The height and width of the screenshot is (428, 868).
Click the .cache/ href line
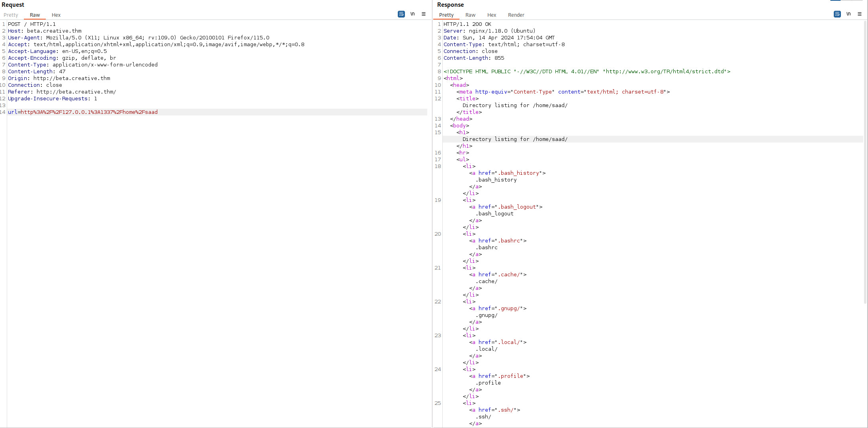[x=498, y=275]
